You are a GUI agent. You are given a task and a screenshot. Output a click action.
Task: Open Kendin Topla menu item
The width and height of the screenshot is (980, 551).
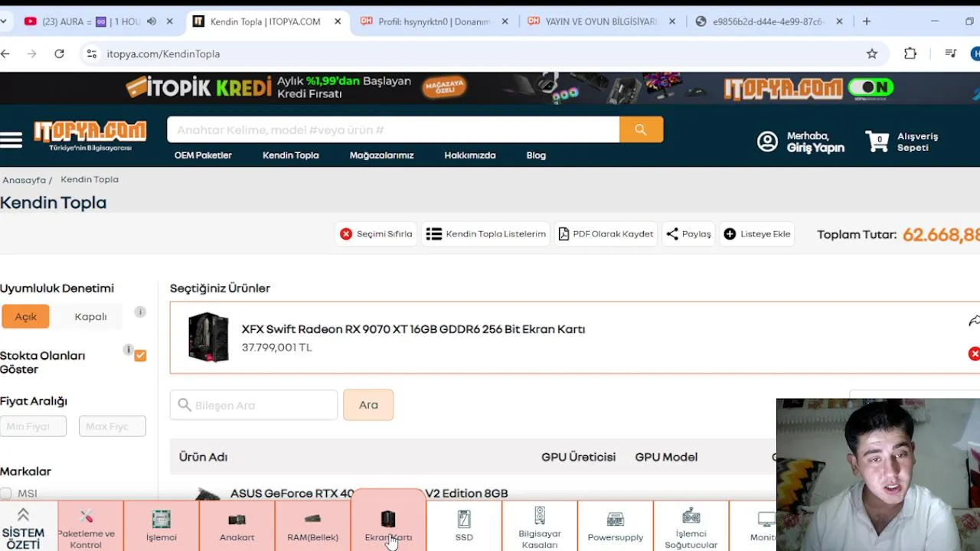point(291,155)
